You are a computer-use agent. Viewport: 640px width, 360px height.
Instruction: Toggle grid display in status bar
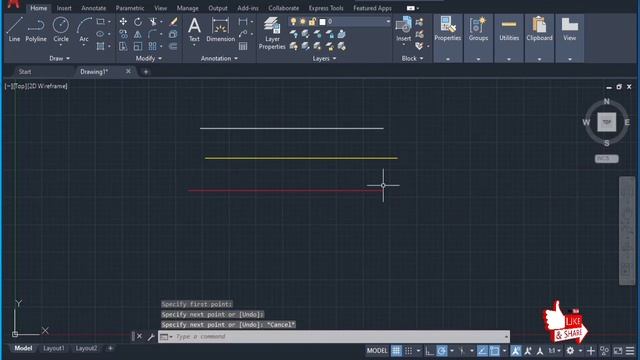point(396,351)
